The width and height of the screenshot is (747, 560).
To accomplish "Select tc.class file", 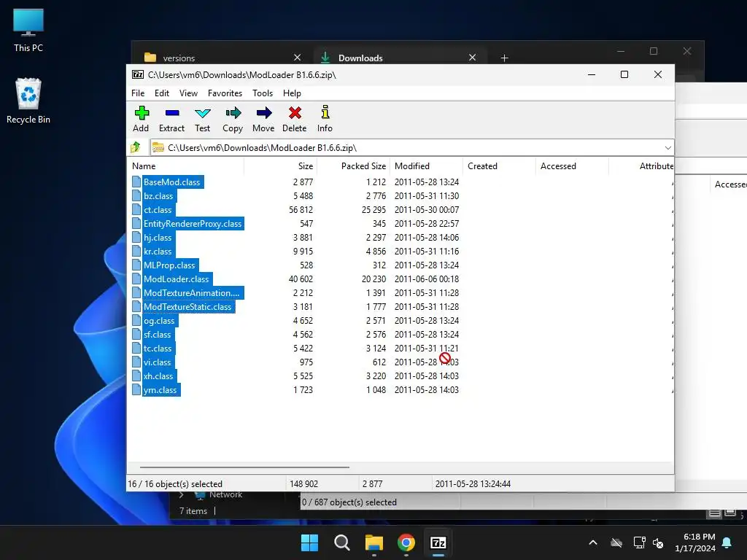I will 158,348.
